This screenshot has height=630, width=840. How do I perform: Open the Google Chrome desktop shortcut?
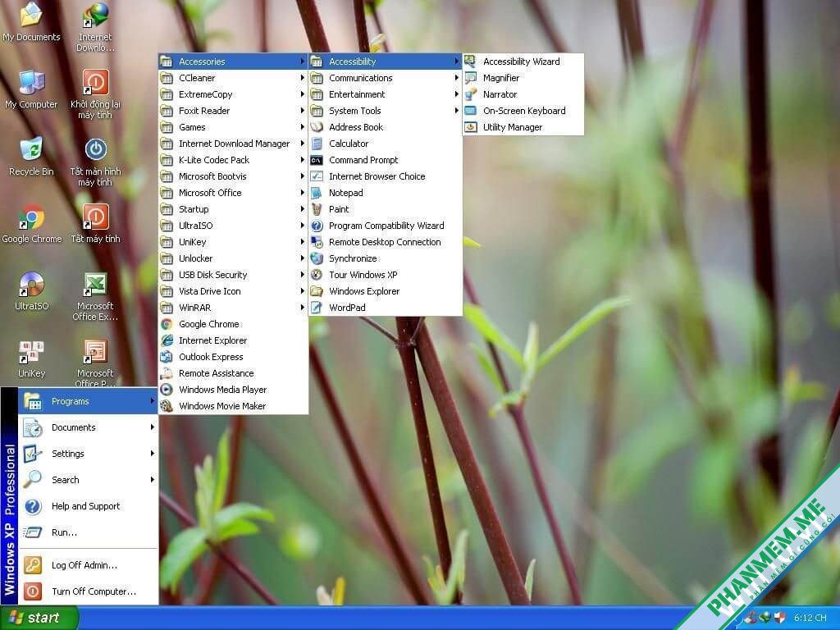[32, 223]
